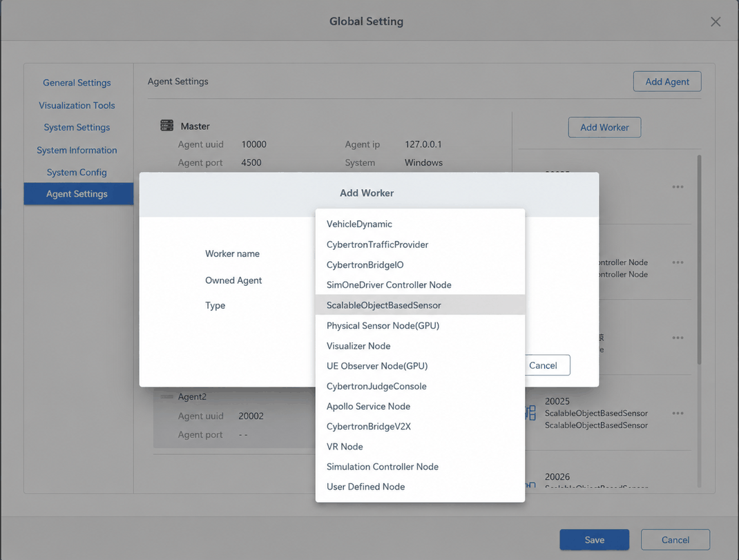
Task: Select CybertronJudgeConsole option
Action: pos(420,386)
